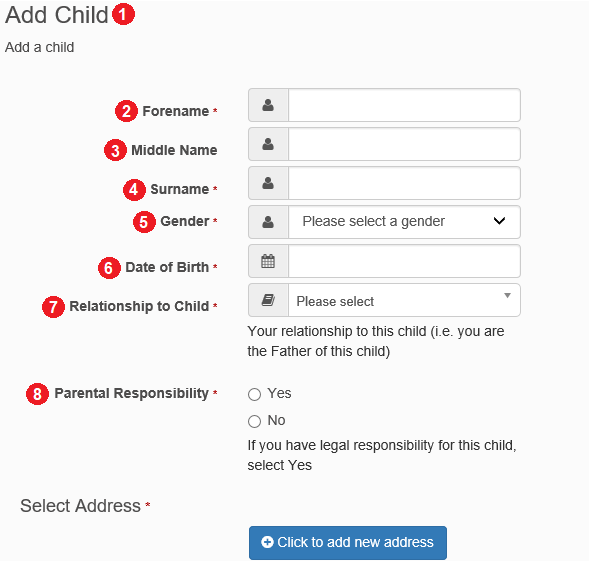The height and width of the screenshot is (562, 589).
Task: Focus the Middle Name text input
Action: point(404,144)
